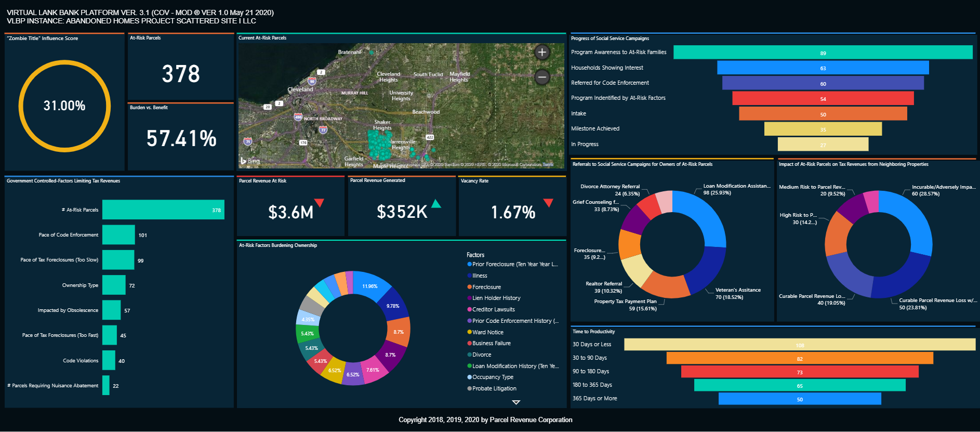The image size is (980, 432).
Task: Click Impacted by Obsolescence bar
Action: (111, 310)
